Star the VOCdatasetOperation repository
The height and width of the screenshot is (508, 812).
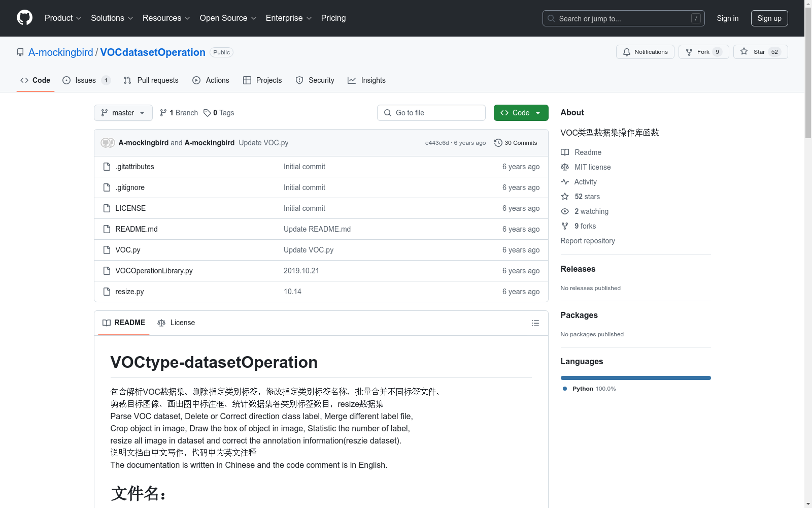[x=760, y=52]
